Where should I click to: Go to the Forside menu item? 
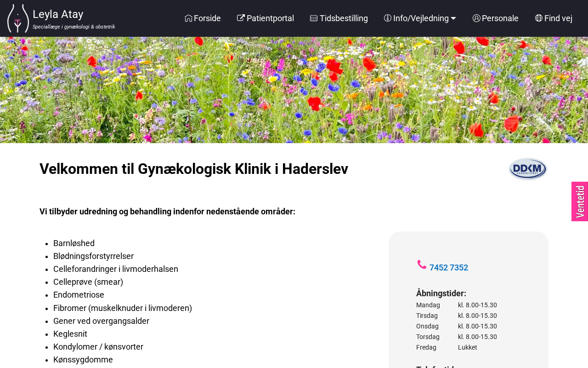click(x=207, y=18)
